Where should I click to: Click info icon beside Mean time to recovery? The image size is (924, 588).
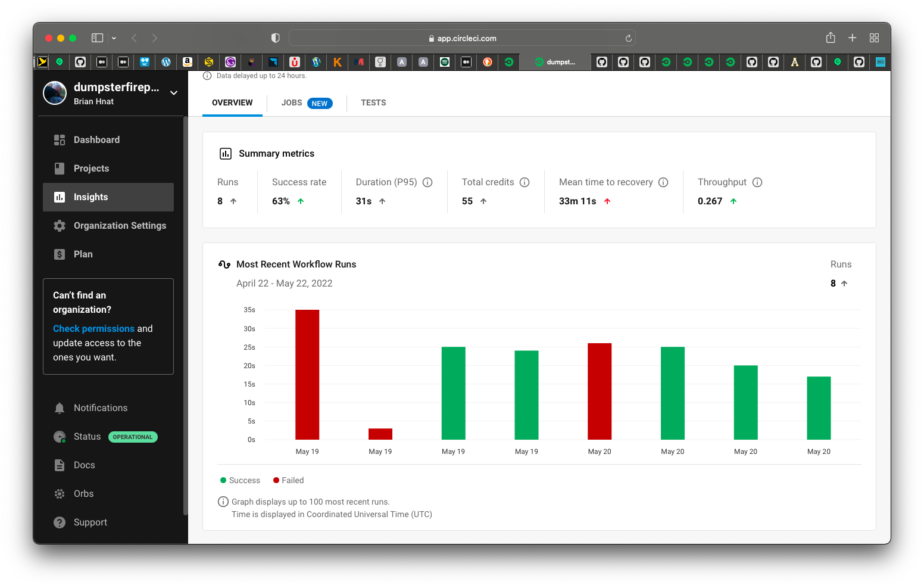point(663,182)
